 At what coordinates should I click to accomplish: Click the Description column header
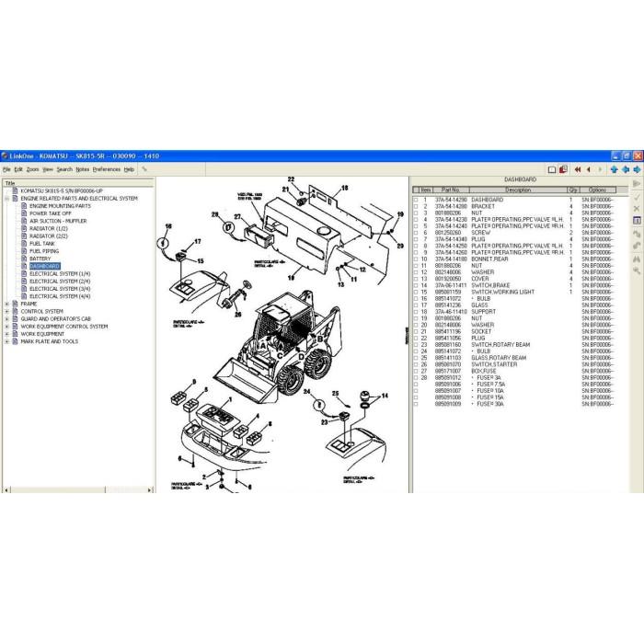518,190
